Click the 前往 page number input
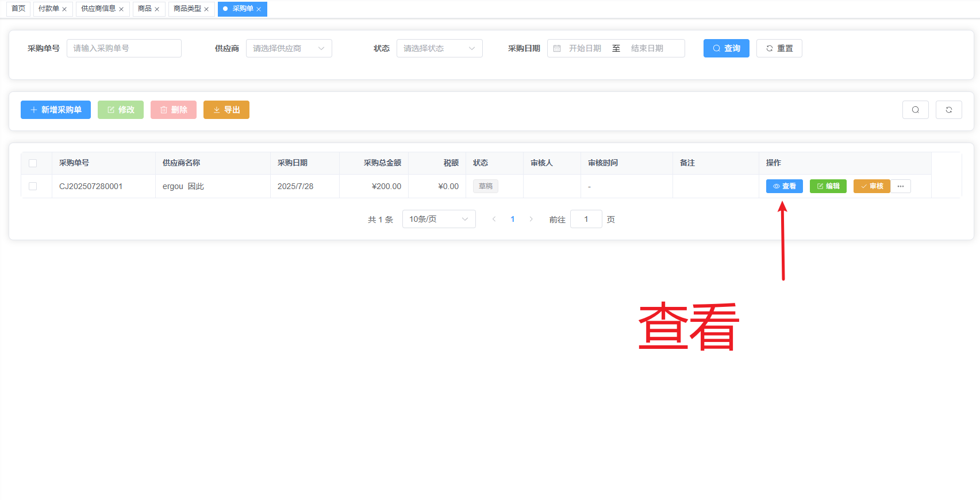The width and height of the screenshot is (980, 500). [x=586, y=219]
